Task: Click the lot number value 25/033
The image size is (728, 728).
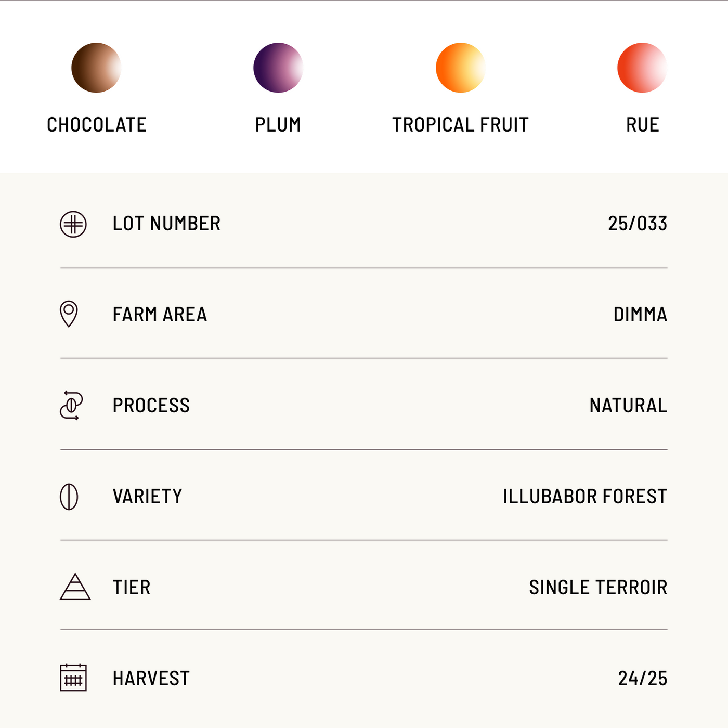Action: [638, 224]
